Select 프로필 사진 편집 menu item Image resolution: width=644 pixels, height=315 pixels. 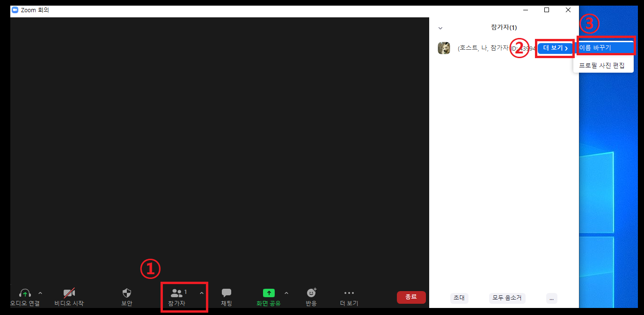[602, 66]
